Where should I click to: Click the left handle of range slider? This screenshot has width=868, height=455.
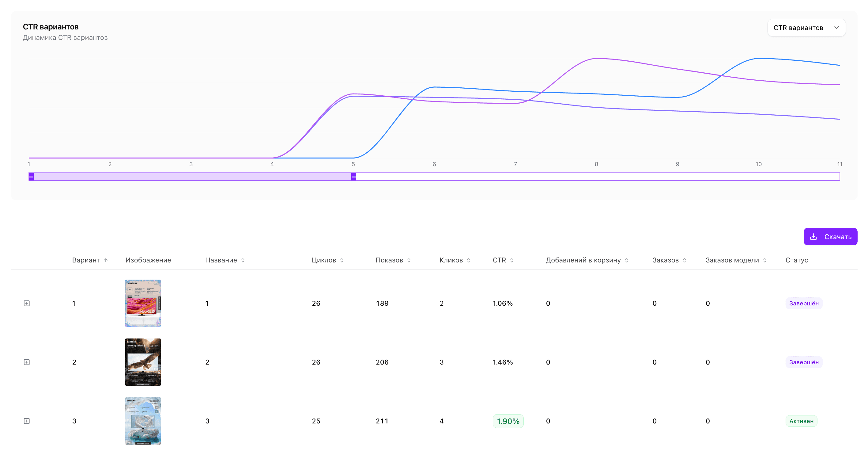(x=31, y=176)
